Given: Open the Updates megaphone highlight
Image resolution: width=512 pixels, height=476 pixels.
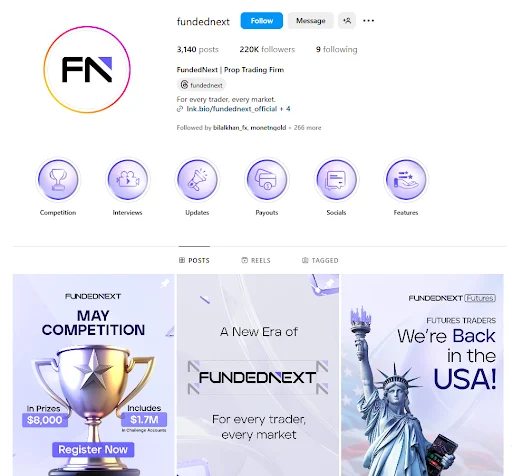Looking at the screenshot, I should pos(197,180).
